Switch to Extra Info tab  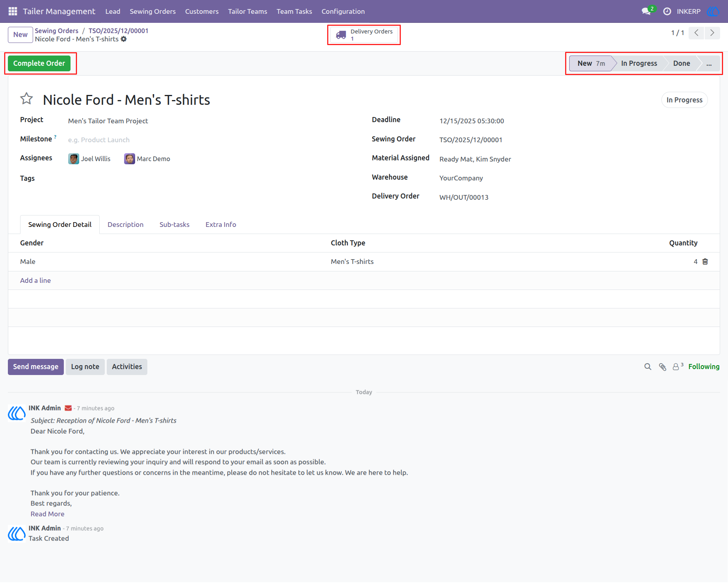click(x=221, y=225)
